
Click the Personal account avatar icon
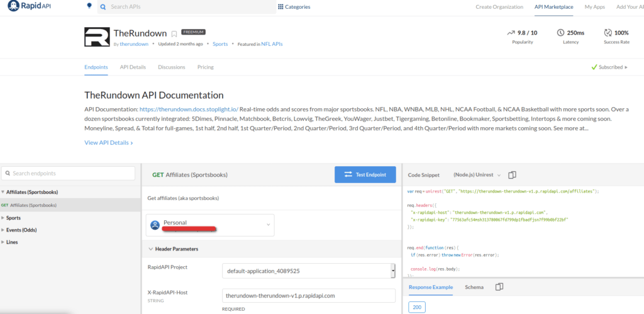tap(155, 225)
